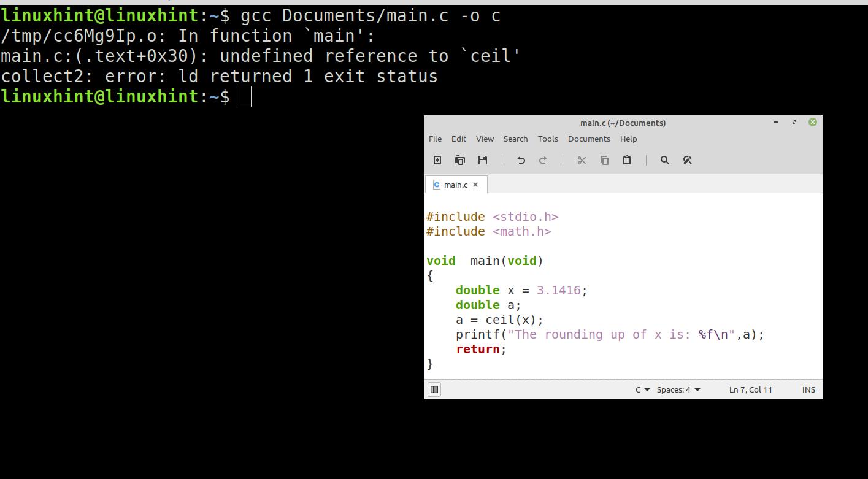This screenshot has height=479, width=868.
Task: Click the INS insert mode indicator
Action: coord(808,389)
